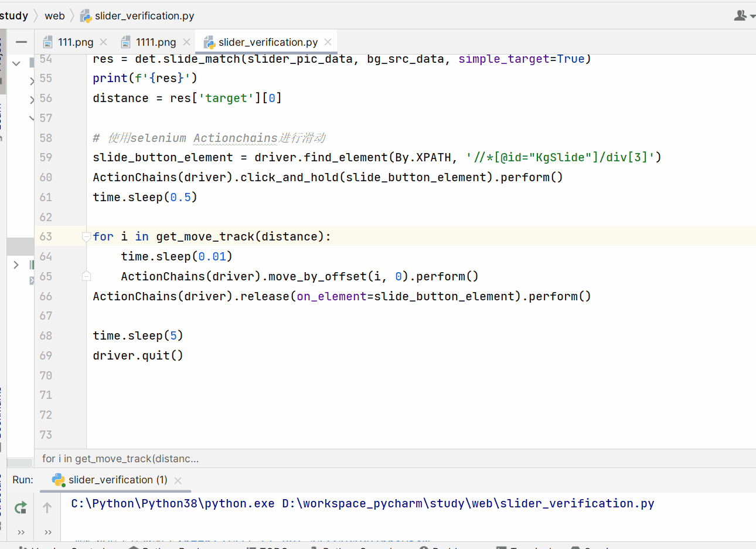Click the scroll up arrow in Run console

pyautogui.click(x=47, y=508)
